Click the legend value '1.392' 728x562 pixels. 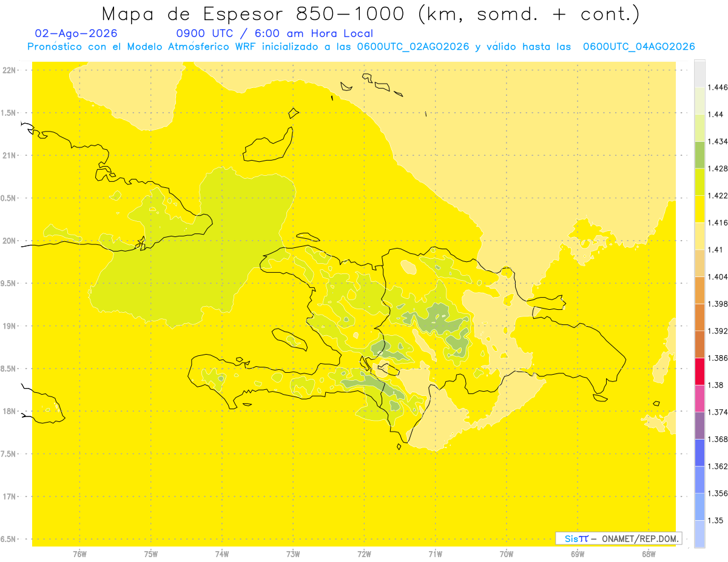pos(718,331)
